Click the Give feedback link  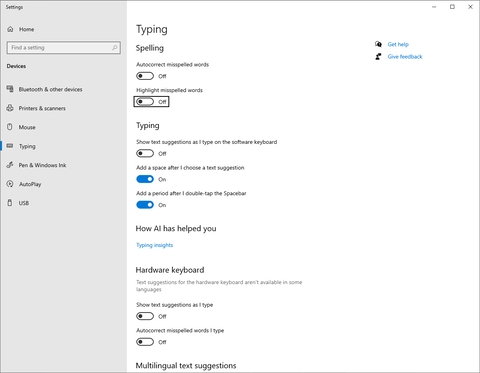(405, 57)
